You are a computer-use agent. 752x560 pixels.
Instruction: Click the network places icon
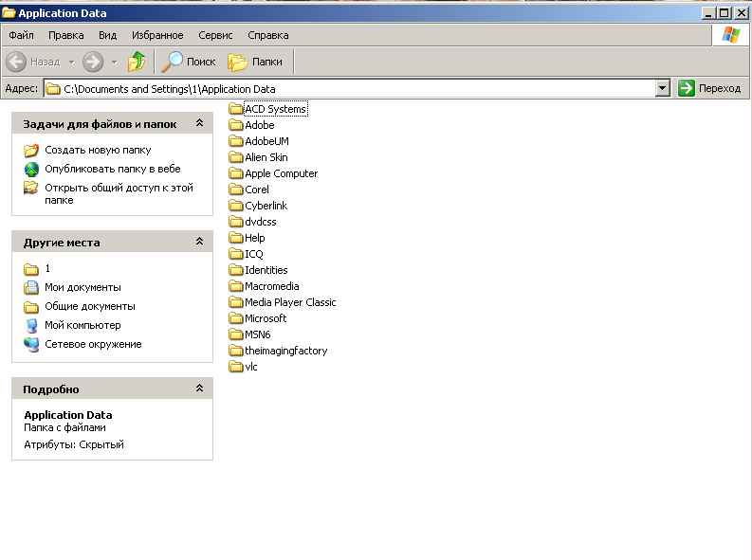pyautogui.click(x=31, y=344)
